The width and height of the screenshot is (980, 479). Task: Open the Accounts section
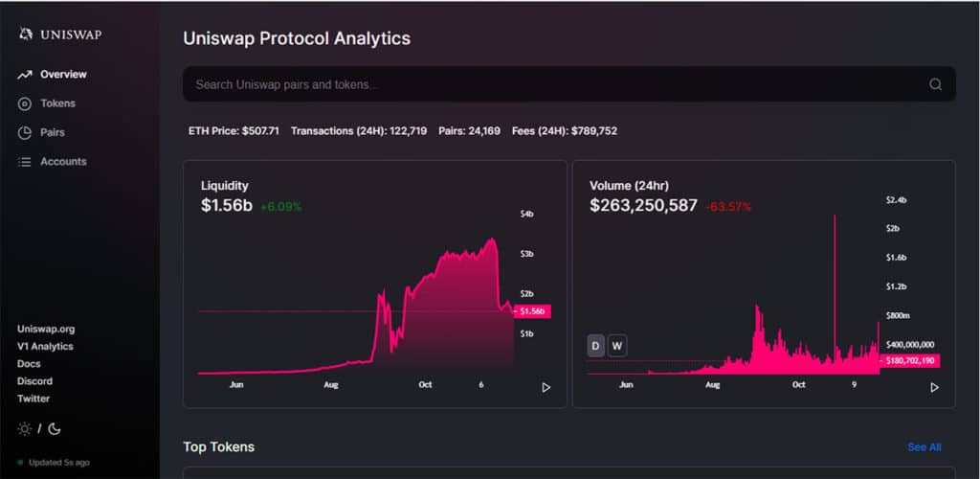[x=63, y=161]
